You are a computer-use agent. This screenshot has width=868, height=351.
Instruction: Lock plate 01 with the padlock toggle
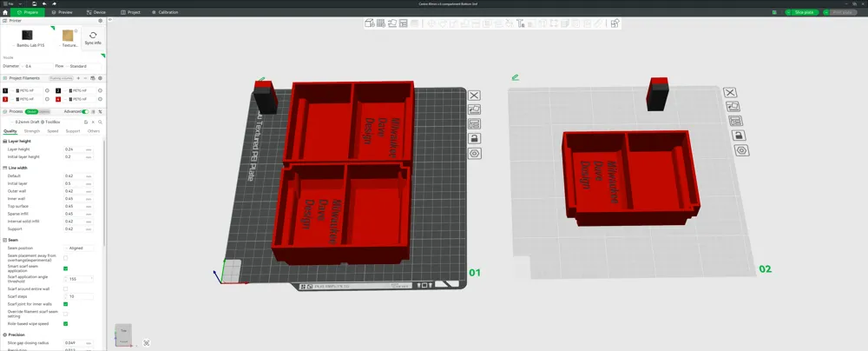475,139
